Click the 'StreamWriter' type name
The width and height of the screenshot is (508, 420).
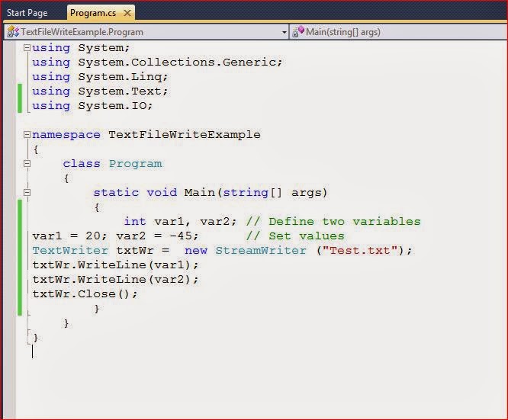(261, 251)
